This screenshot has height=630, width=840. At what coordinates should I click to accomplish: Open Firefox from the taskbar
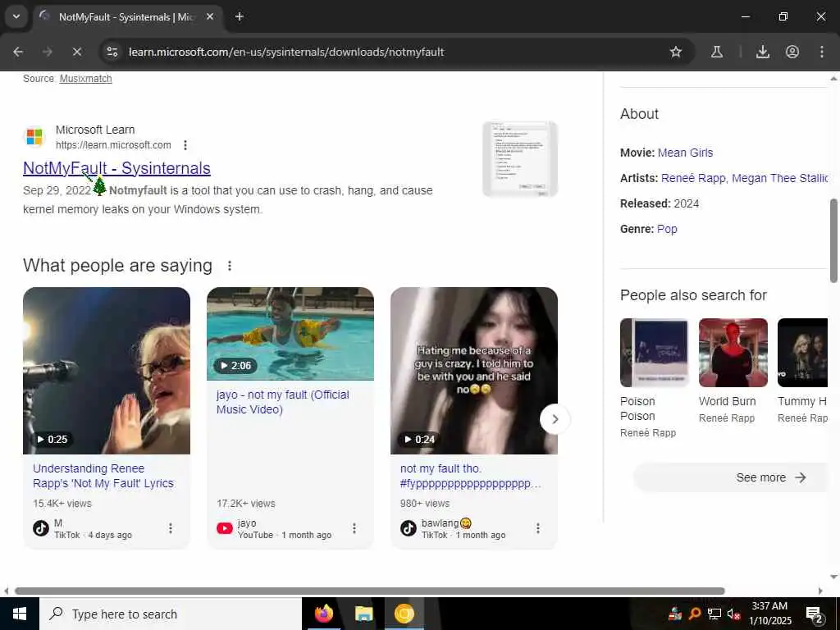(323, 614)
